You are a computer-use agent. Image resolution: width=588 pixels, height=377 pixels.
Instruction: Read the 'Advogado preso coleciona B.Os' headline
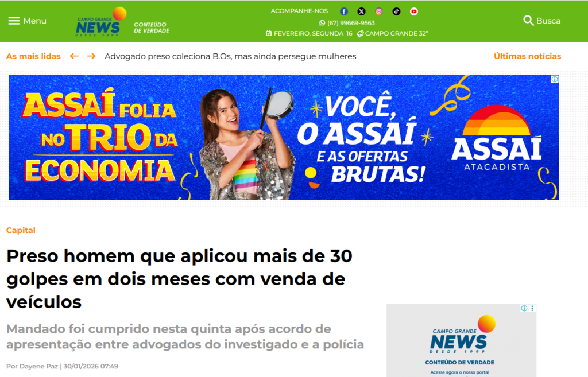[x=230, y=56]
